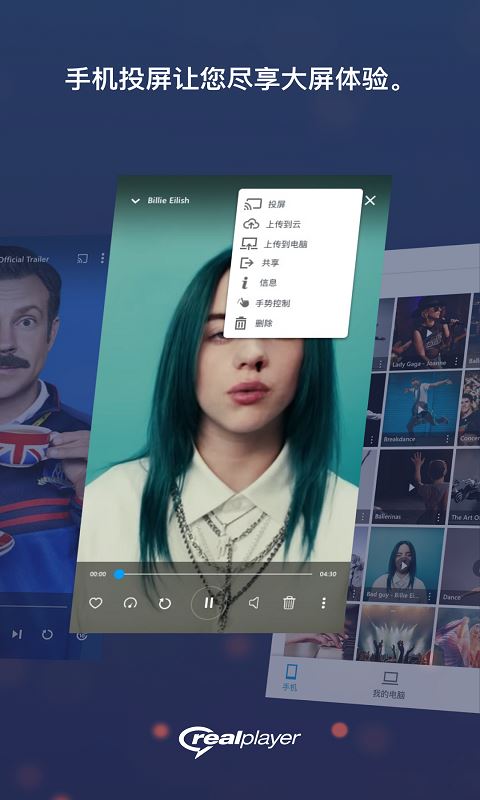Image resolution: width=480 pixels, height=800 pixels.
Task: Tap cast icon on Official Trailer screen
Action: pyautogui.click(x=82, y=258)
